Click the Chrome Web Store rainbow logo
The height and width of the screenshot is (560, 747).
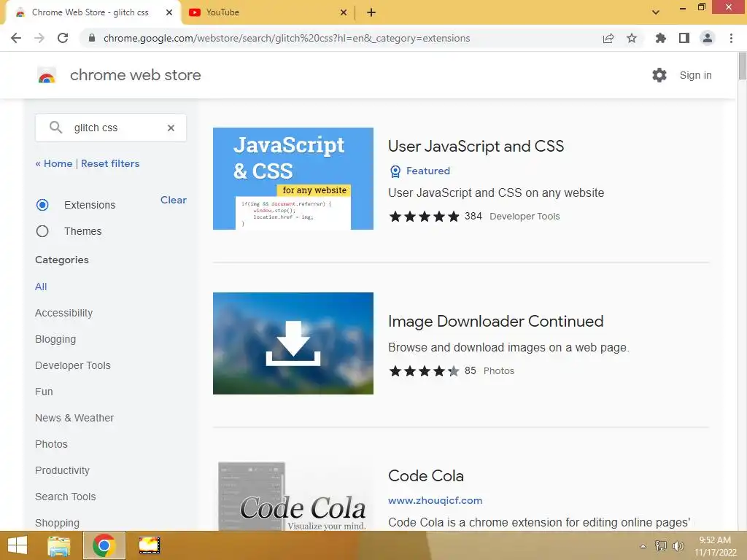pyautogui.click(x=47, y=75)
